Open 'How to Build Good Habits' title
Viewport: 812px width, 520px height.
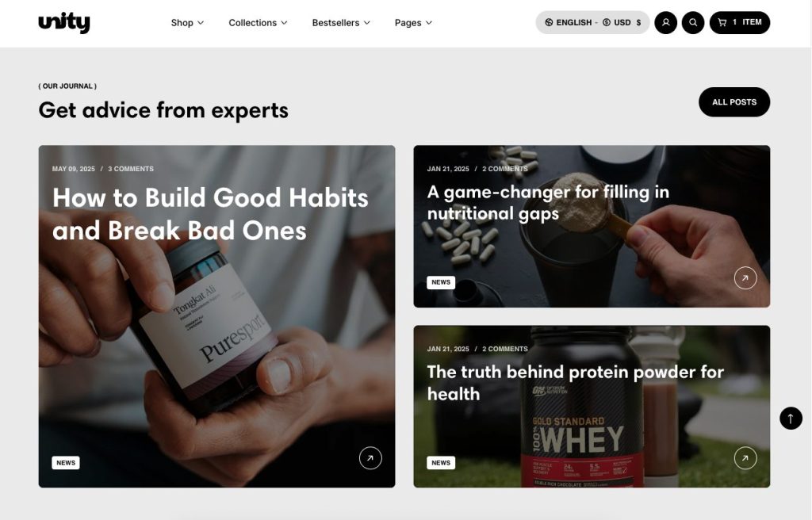(x=210, y=214)
